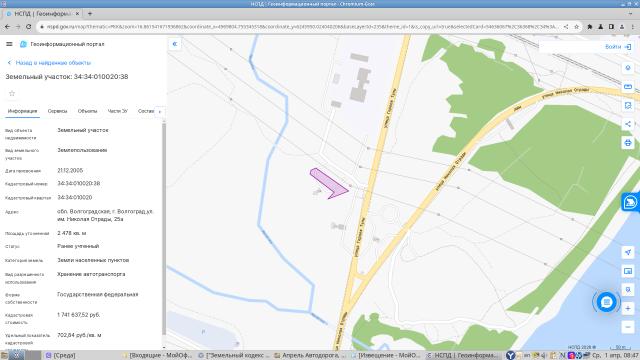Open browser extensions puzzle icon
The image size is (640, 360).
[590, 27]
